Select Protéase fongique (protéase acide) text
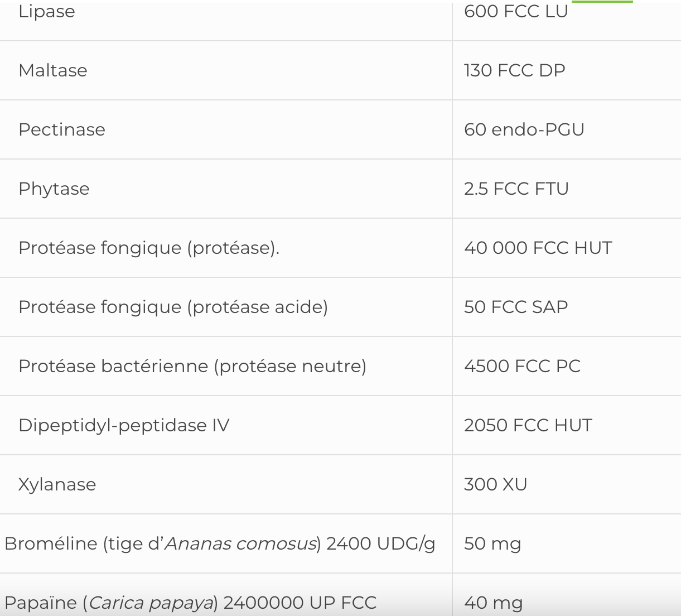This screenshot has width=681, height=616. [x=173, y=307]
